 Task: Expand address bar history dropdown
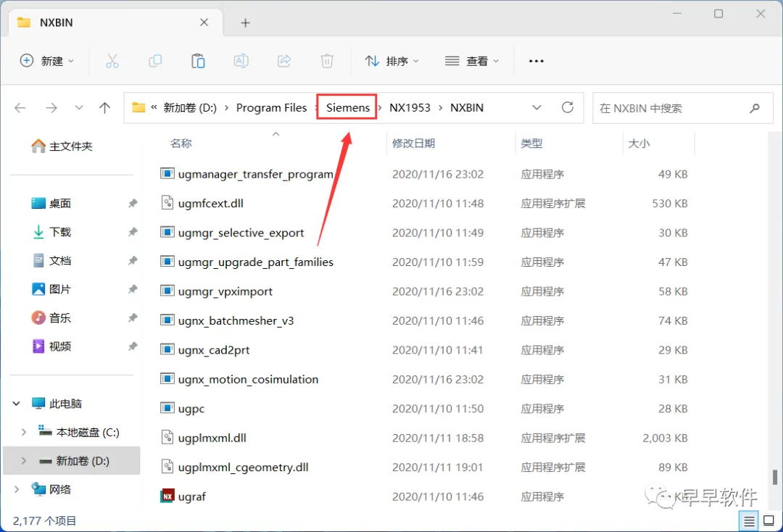tap(536, 107)
